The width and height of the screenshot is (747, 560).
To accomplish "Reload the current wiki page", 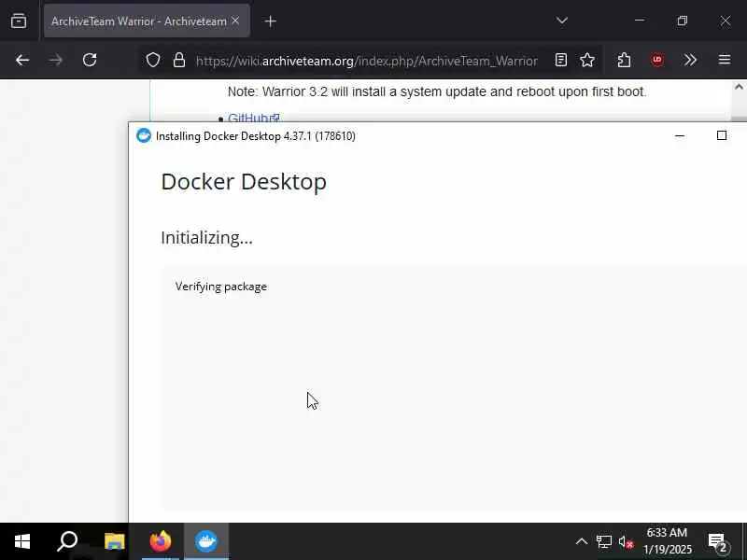I will point(90,60).
